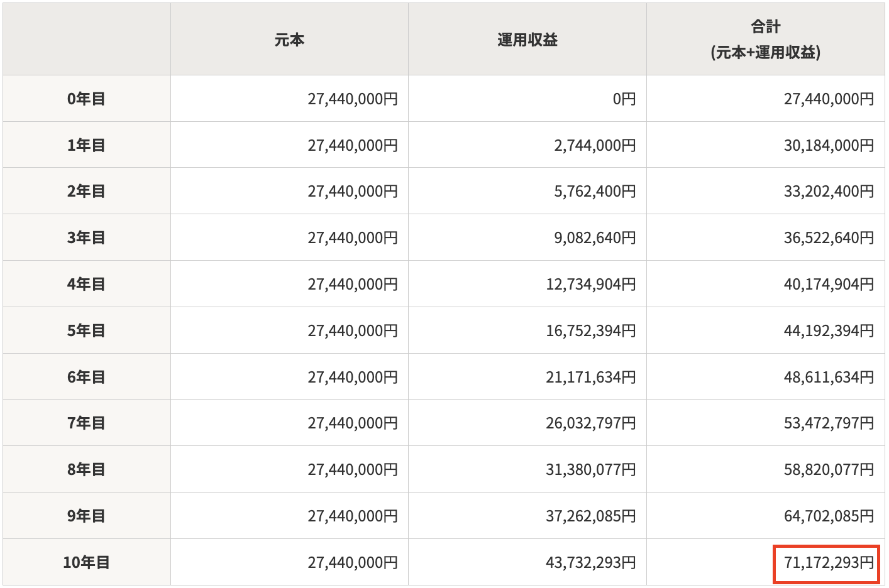Viewport: 889px width, 588px height.
Task: Click the 0円 earnings cell
Action: point(624,99)
